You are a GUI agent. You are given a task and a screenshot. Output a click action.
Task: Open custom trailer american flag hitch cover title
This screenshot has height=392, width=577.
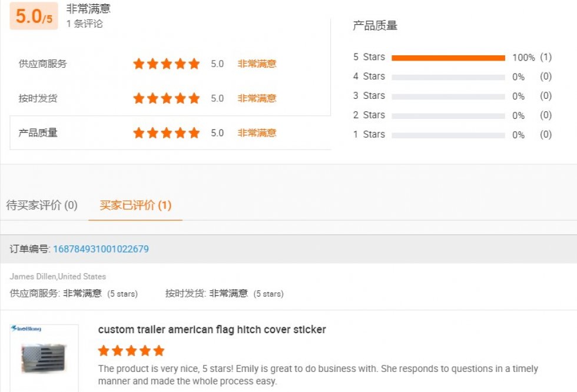[212, 330]
